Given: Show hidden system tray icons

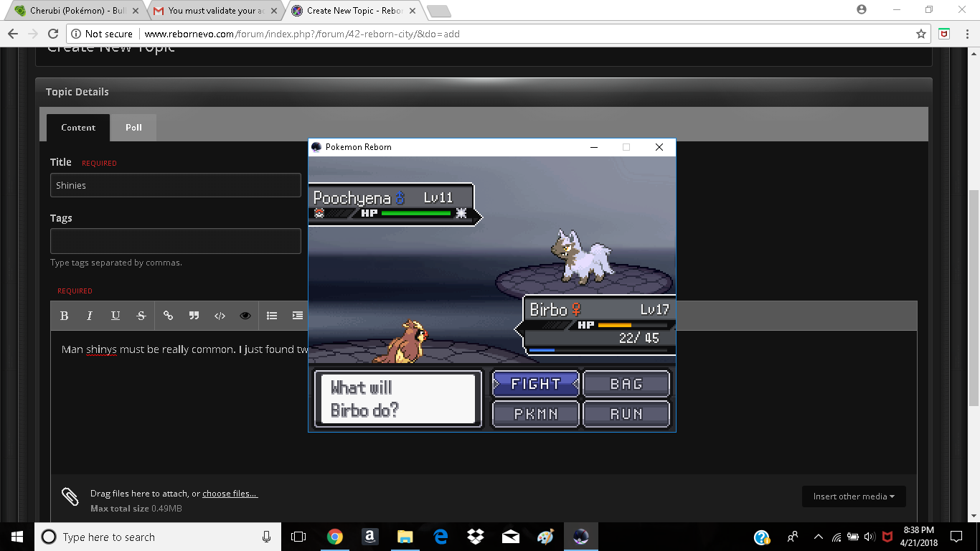Looking at the screenshot, I should [819, 537].
